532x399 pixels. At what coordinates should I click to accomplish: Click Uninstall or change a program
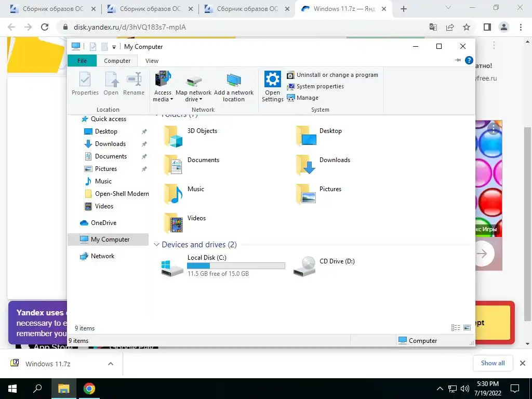pos(332,75)
